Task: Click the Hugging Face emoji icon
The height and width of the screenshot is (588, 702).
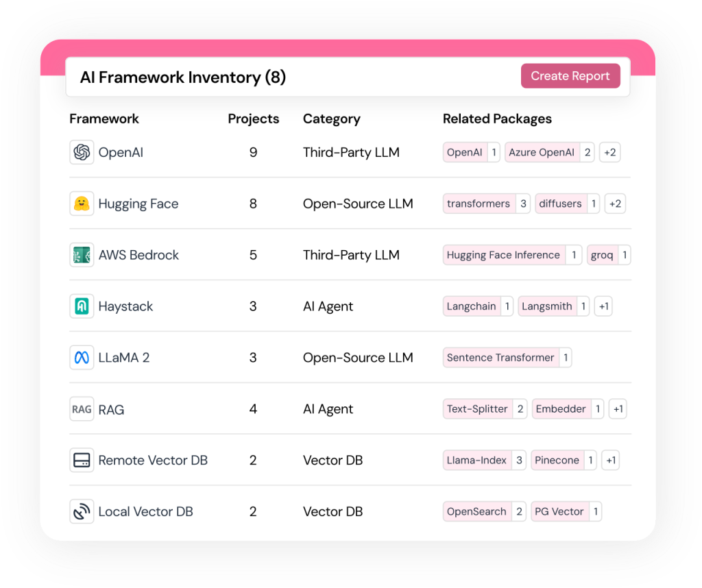Action: point(82,204)
